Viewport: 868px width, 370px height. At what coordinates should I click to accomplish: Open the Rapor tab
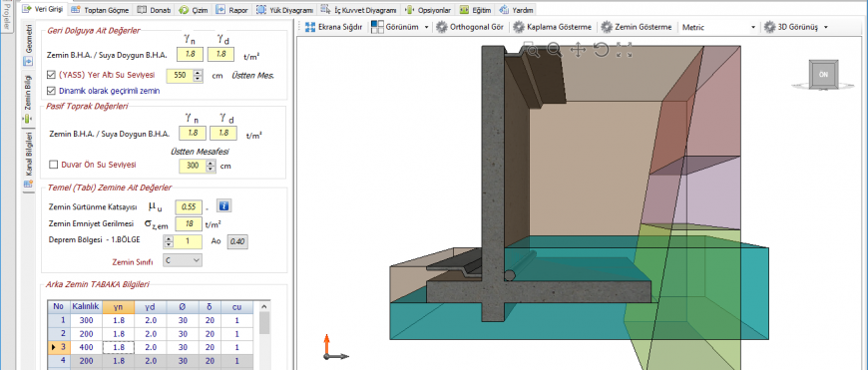[231, 9]
